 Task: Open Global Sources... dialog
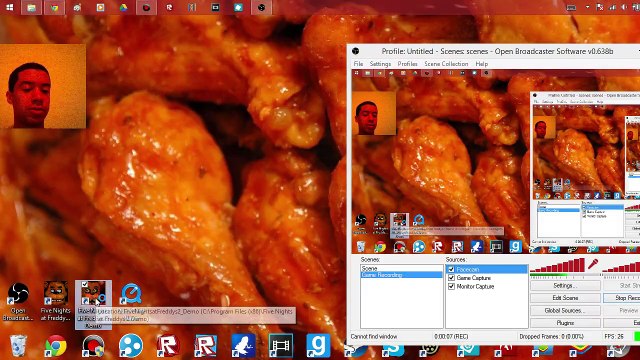coord(565,311)
